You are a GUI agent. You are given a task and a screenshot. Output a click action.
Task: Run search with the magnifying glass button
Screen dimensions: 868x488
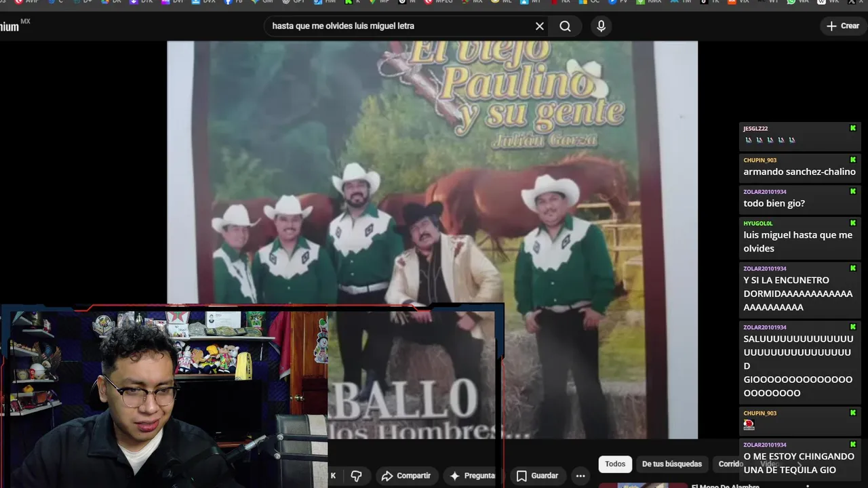(x=565, y=26)
